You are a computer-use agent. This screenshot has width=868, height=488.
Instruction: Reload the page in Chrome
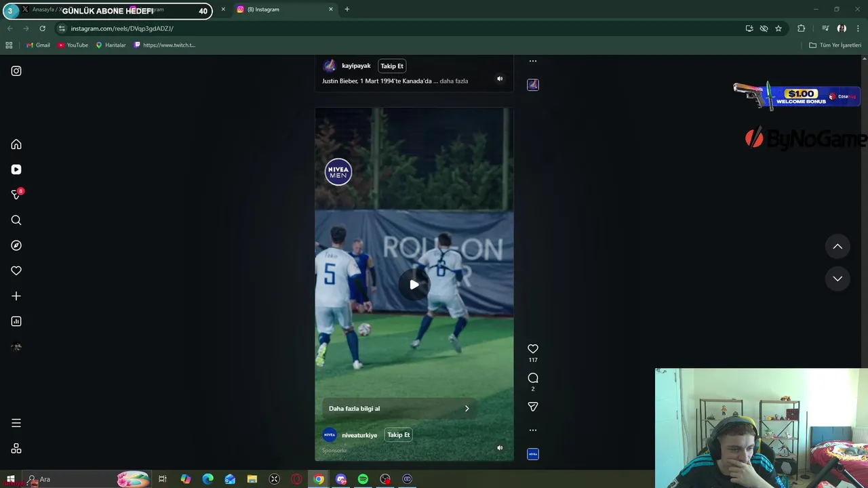click(42, 28)
